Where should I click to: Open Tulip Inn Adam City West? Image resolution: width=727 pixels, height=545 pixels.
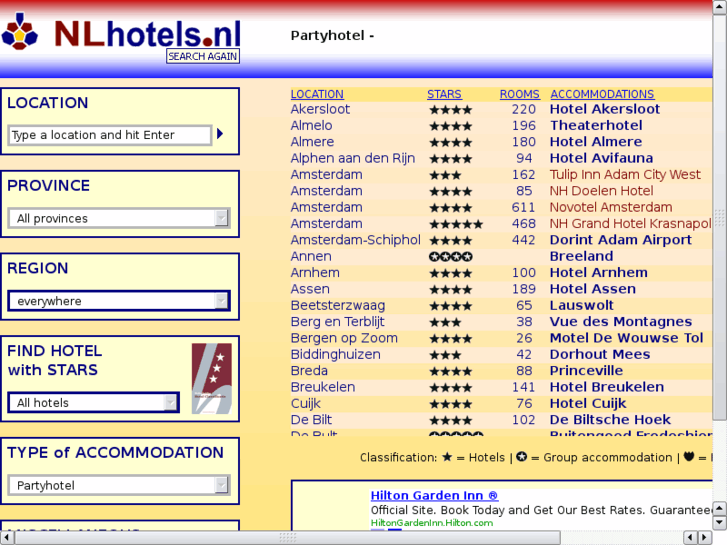[625, 174]
